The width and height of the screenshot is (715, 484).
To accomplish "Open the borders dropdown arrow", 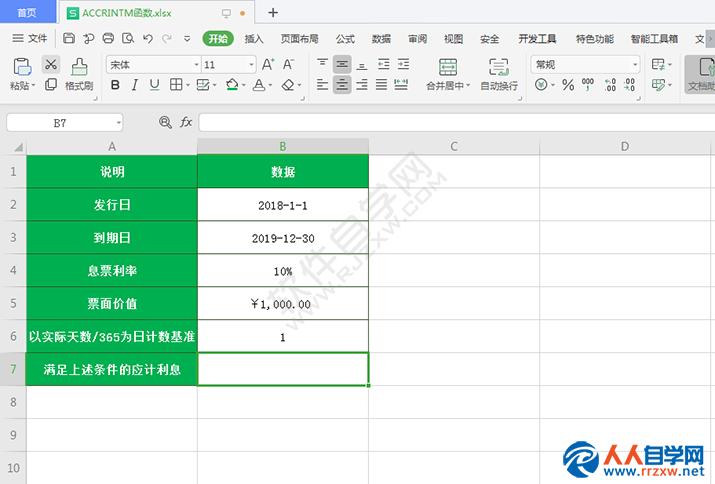I will [187, 85].
